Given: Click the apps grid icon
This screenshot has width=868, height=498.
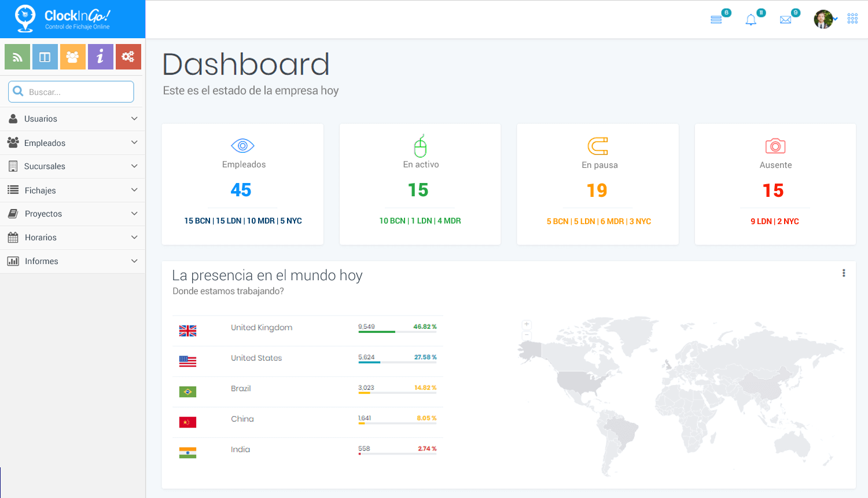Looking at the screenshot, I should tap(852, 19).
